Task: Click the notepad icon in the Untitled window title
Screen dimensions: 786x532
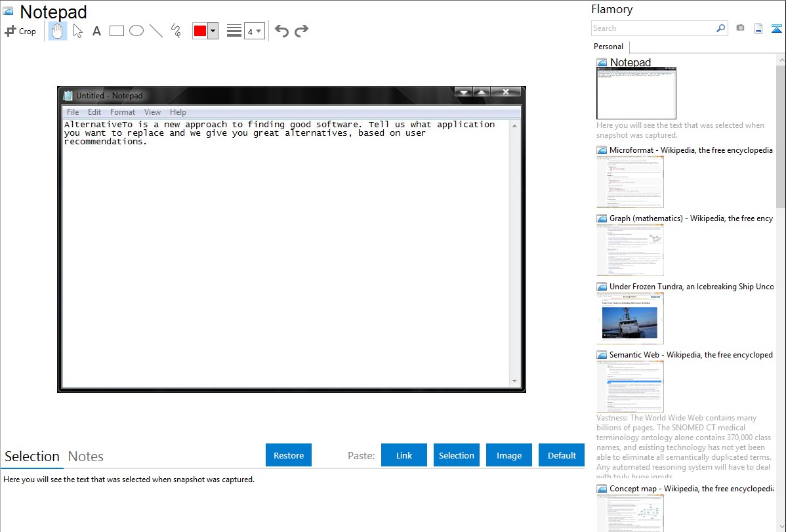Action: (x=68, y=95)
